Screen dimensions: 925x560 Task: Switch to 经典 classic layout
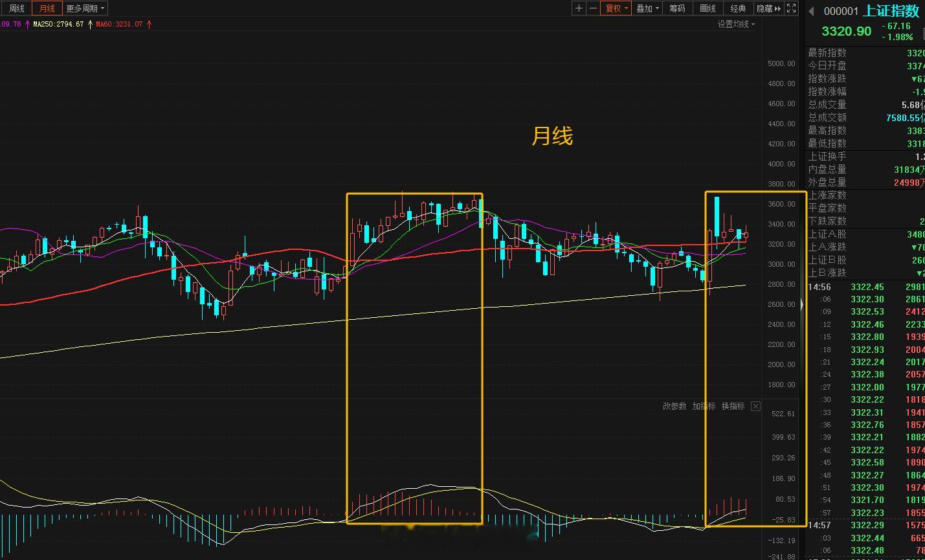click(x=738, y=8)
